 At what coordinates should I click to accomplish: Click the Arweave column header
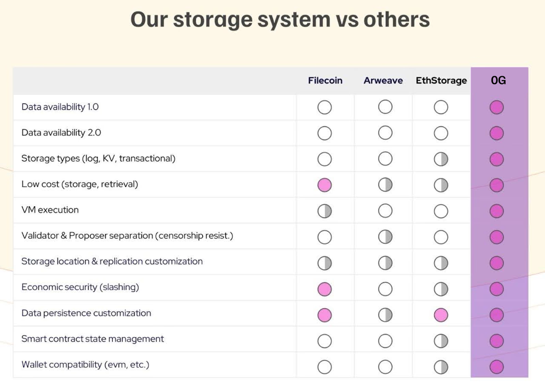(383, 80)
